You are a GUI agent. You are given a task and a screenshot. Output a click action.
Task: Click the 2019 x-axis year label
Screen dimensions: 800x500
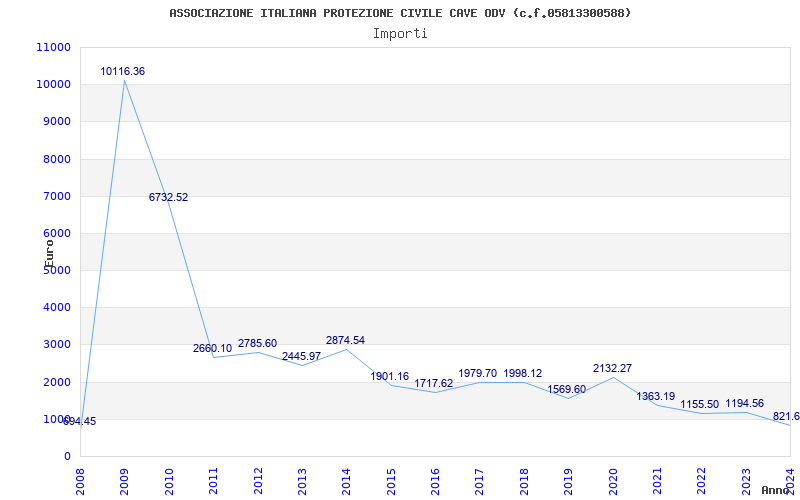coord(568,481)
